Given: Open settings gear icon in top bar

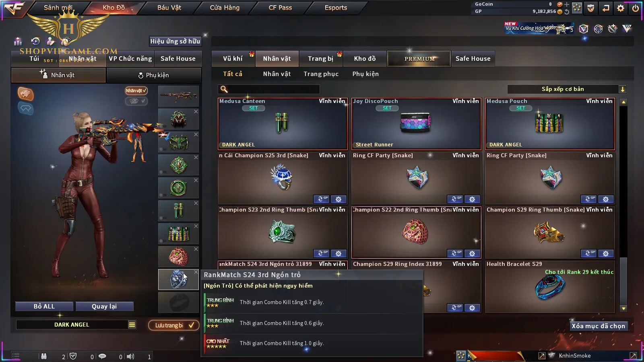Looking at the screenshot, I should coord(621,8).
